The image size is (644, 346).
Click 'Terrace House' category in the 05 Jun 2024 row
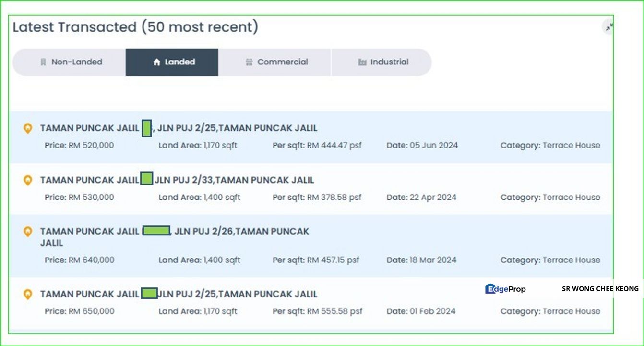click(x=571, y=145)
